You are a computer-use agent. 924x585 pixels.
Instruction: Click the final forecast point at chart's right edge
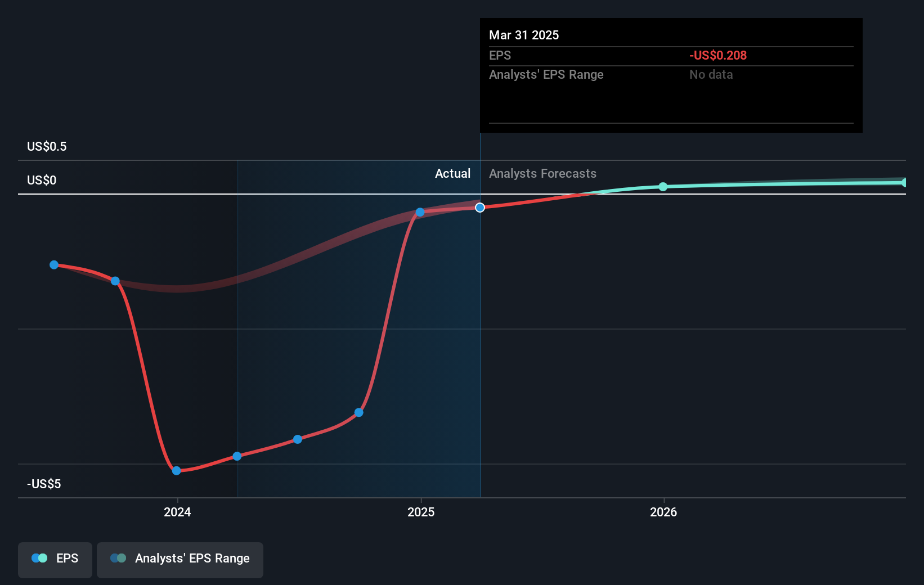click(x=904, y=182)
